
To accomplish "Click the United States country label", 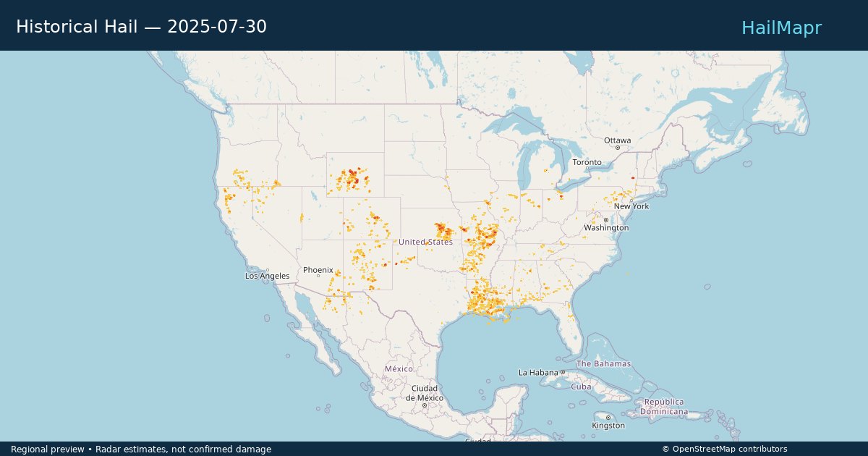I will coord(425,242).
